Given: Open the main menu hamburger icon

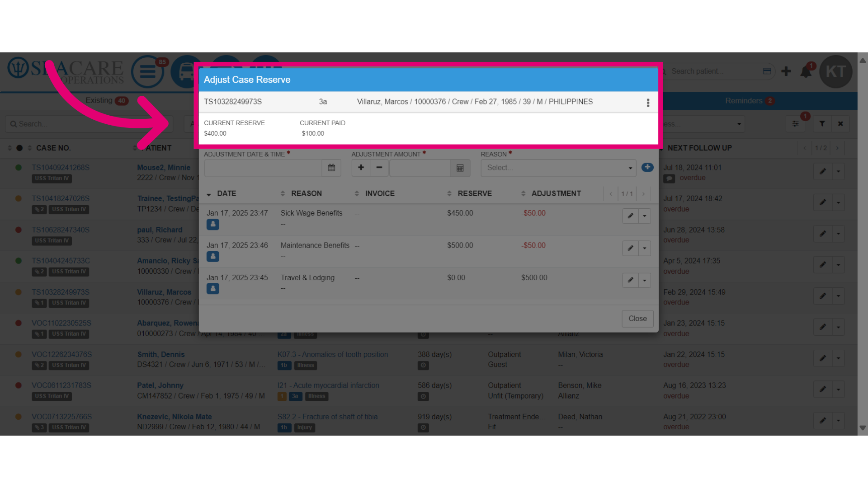Looking at the screenshot, I should click(x=148, y=71).
